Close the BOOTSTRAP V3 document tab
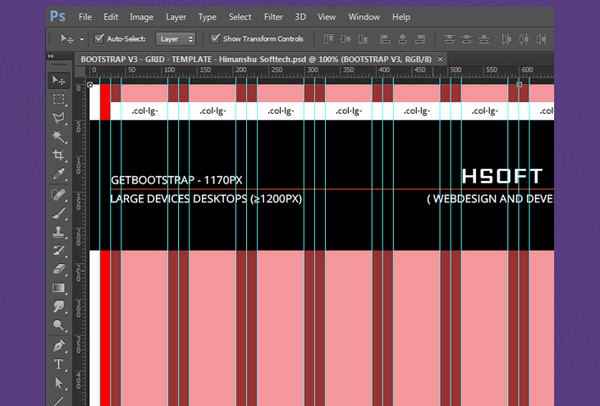This screenshot has height=406, width=600. [x=440, y=59]
